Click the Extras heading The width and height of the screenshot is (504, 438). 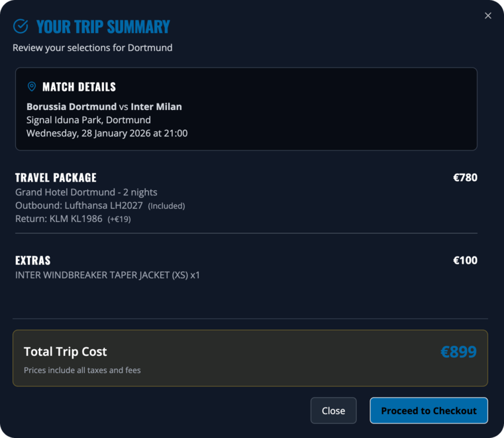click(33, 260)
